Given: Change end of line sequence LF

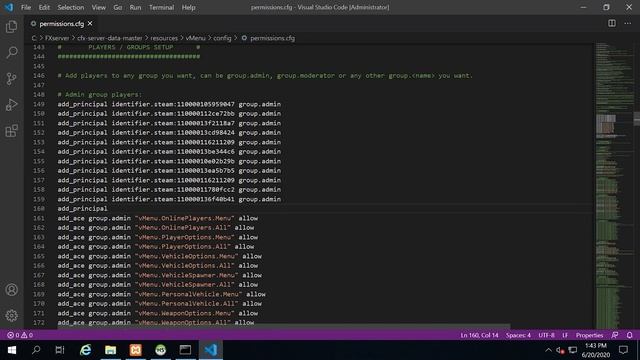Looking at the screenshot, I should (x=565, y=335).
